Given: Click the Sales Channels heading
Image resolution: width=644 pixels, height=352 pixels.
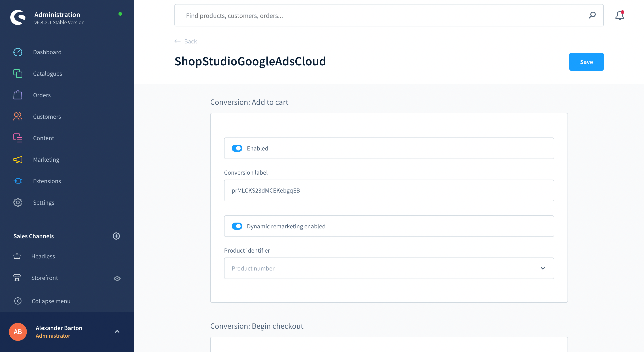Looking at the screenshot, I should click(x=34, y=236).
